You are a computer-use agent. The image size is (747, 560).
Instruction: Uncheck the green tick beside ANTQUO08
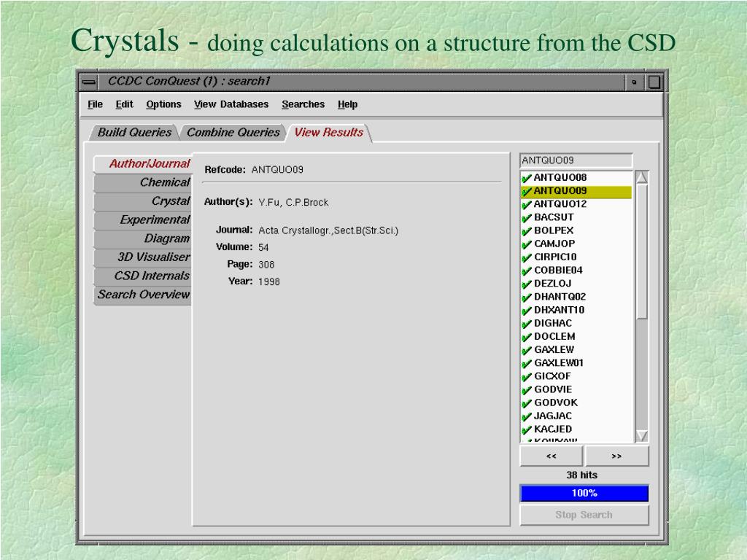pos(526,178)
